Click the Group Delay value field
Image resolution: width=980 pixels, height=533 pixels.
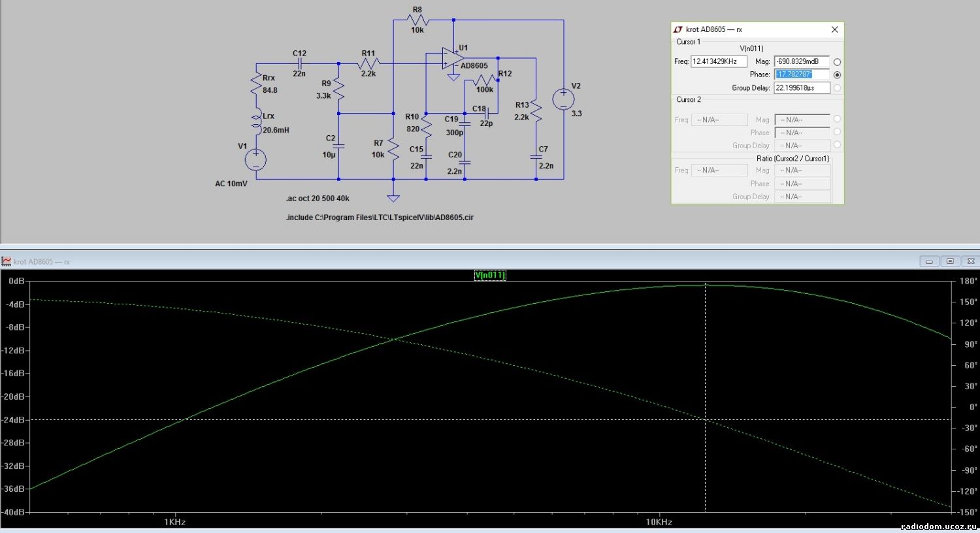(x=802, y=88)
